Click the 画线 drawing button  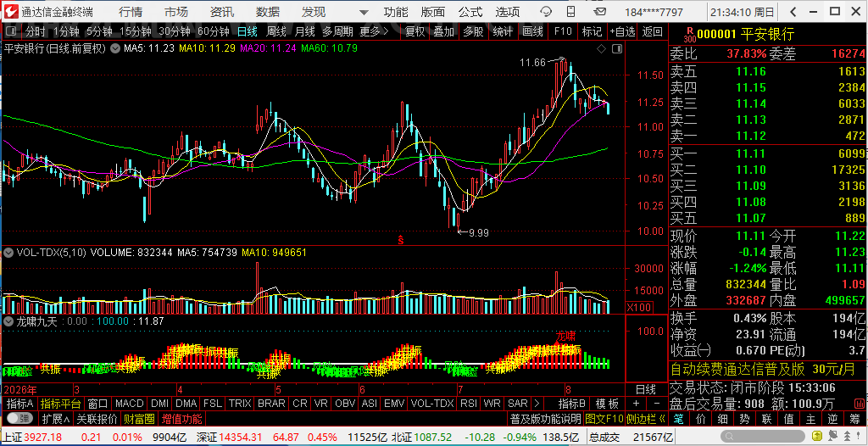[x=532, y=31]
